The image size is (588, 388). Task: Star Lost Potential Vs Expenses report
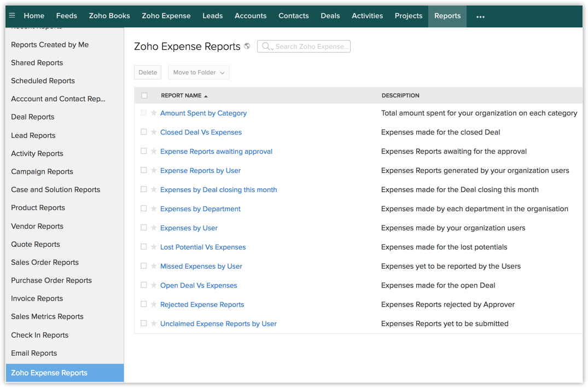pos(154,247)
